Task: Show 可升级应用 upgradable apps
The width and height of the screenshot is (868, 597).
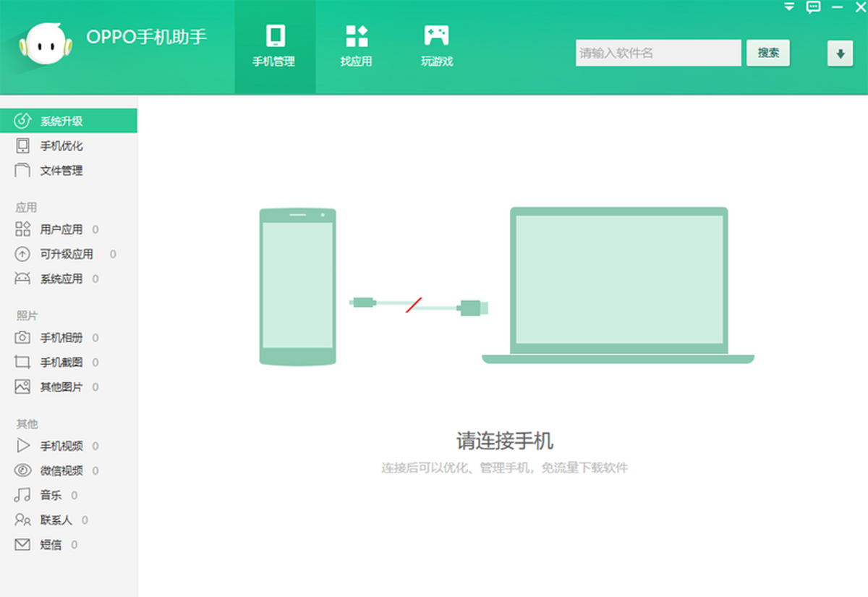Action: [66, 254]
